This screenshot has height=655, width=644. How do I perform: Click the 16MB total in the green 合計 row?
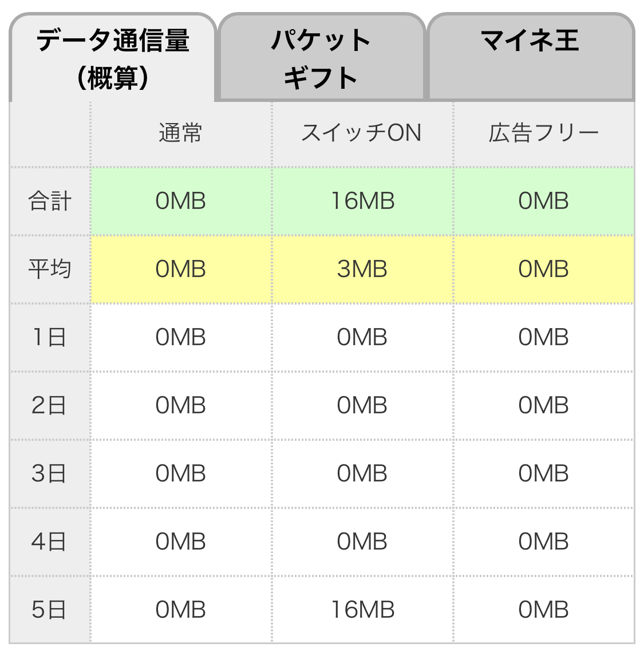(x=362, y=202)
